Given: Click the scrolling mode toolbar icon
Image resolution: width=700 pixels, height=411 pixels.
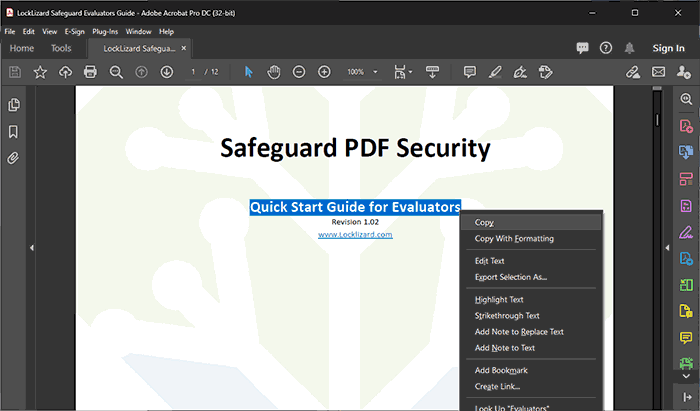Looking at the screenshot, I should [x=432, y=72].
